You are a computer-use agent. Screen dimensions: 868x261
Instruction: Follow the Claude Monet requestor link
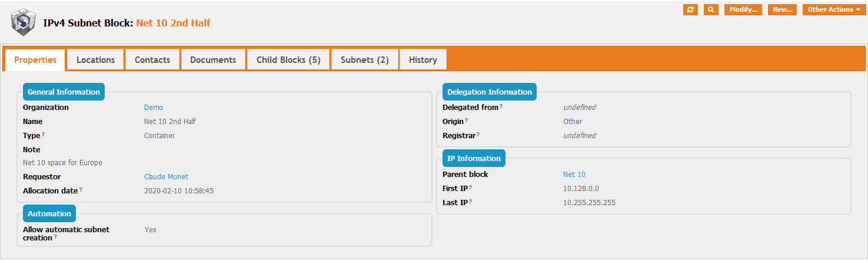click(x=166, y=177)
